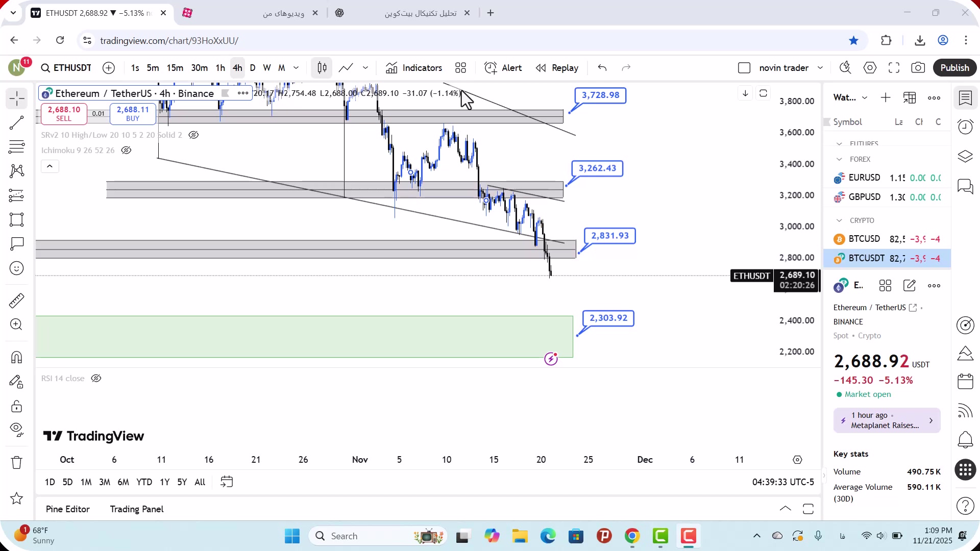The height and width of the screenshot is (551, 980).
Task: Publish the chart idea
Action: pyautogui.click(x=954, y=68)
